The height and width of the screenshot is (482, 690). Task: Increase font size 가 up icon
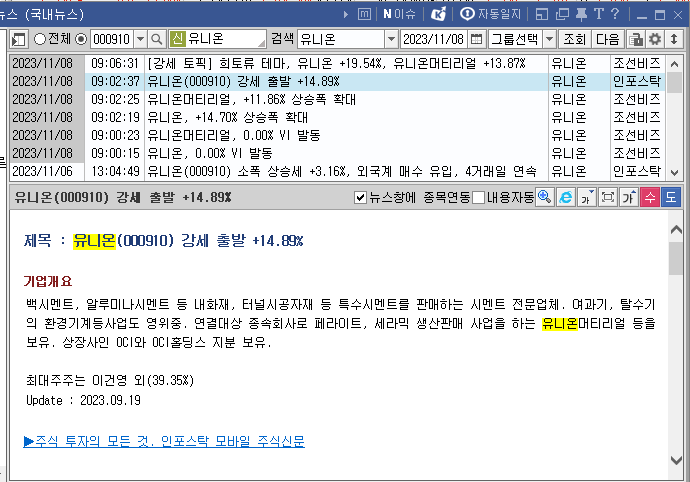pyautogui.click(x=629, y=197)
